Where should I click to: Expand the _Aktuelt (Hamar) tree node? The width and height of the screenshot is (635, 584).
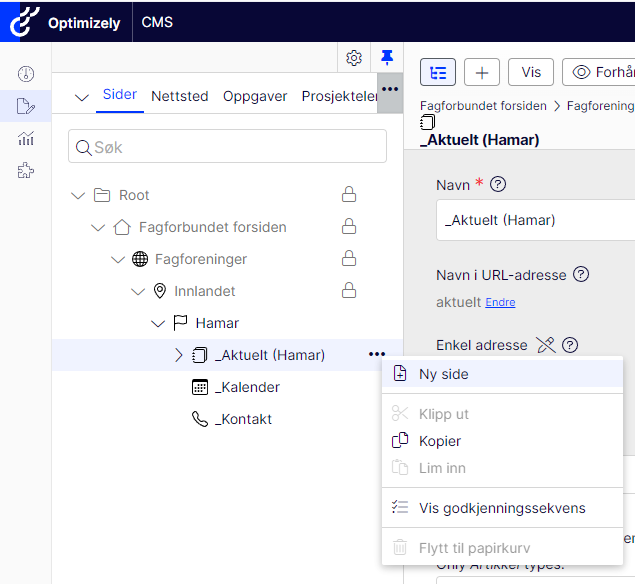(x=179, y=355)
